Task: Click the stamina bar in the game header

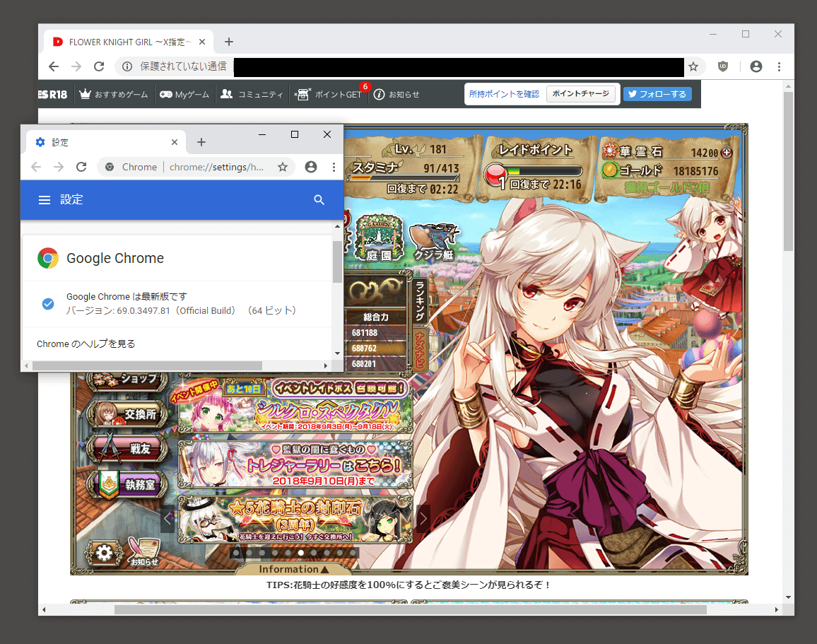Action: (404, 178)
